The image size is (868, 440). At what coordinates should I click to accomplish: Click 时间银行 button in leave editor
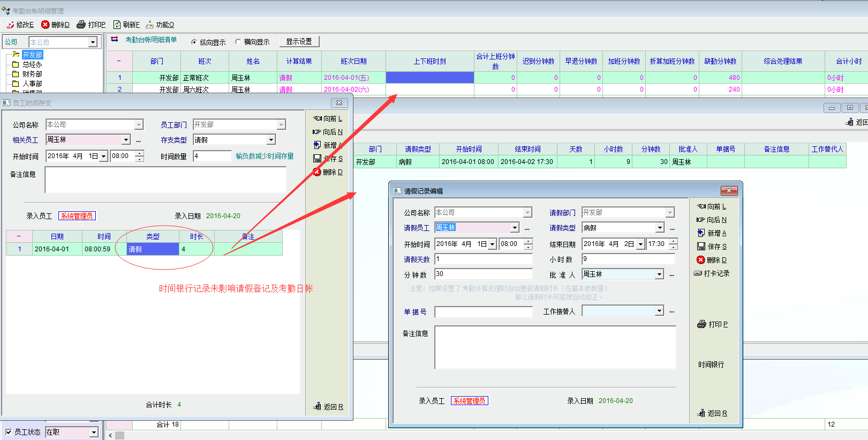(711, 364)
